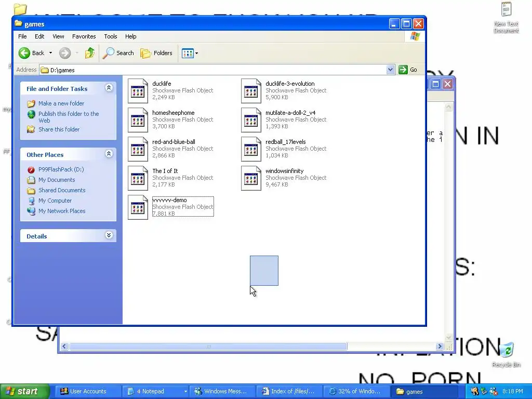Open the Edit menu

pyautogui.click(x=39, y=36)
